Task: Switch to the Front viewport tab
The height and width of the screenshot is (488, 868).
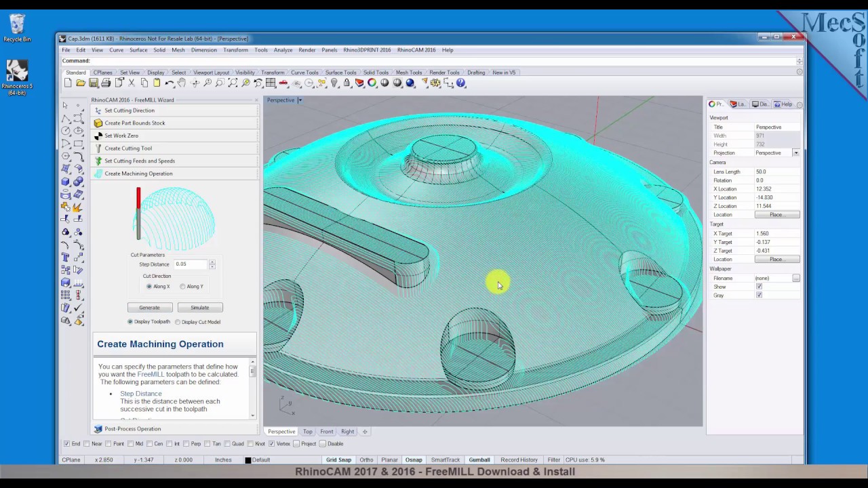Action: tap(326, 432)
